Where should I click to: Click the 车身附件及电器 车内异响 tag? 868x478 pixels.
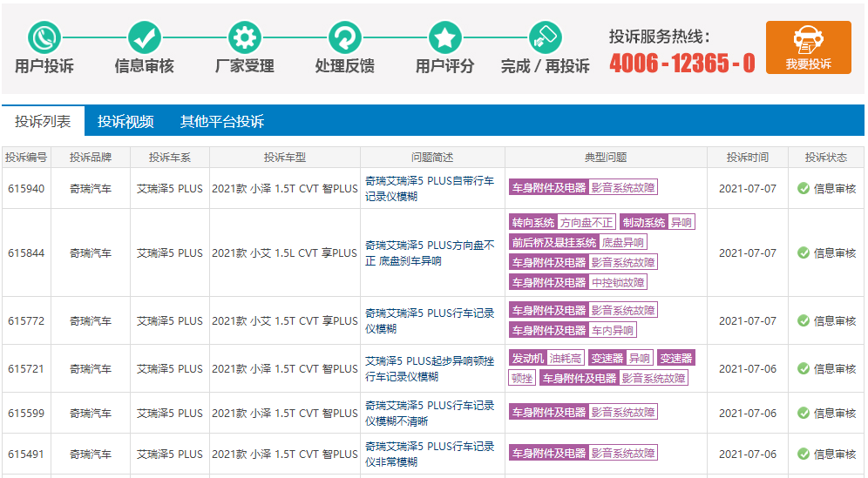click(573, 330)
